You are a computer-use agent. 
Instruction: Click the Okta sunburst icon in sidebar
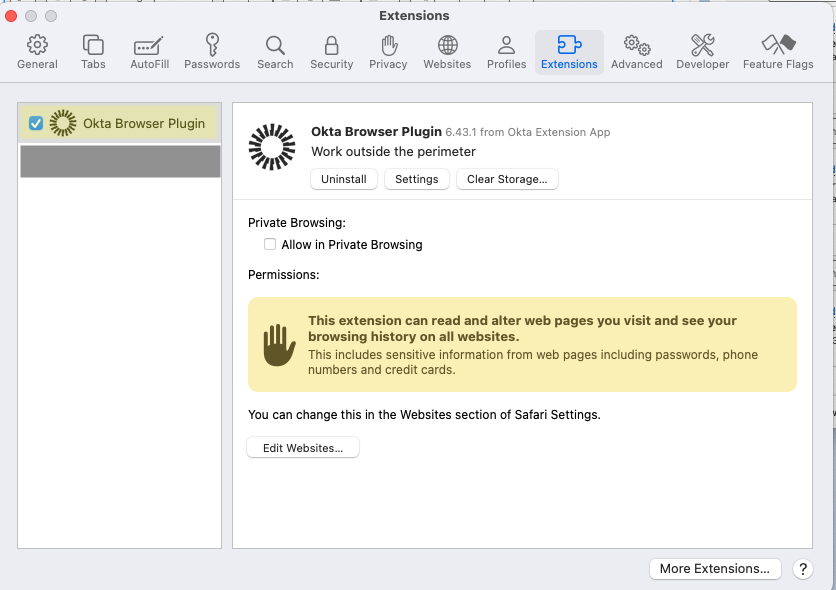63,123
